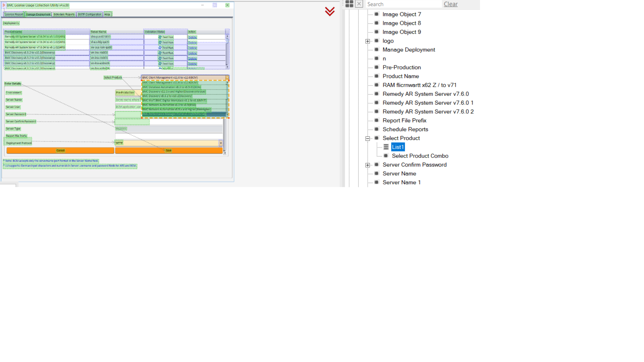This screenshot has height=362, width=644.
Task: Open the Help tab
Action: [107, 14]
